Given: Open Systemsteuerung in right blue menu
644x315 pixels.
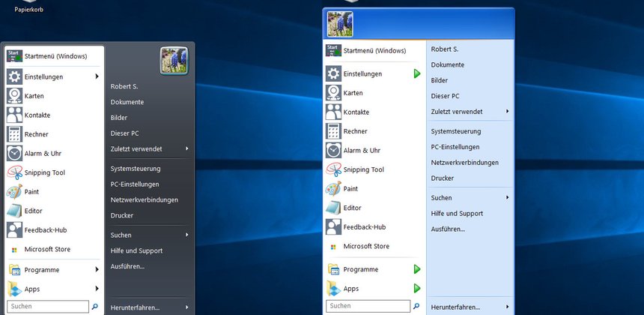Looking at the screenshot, I should [x=456, y=131].
